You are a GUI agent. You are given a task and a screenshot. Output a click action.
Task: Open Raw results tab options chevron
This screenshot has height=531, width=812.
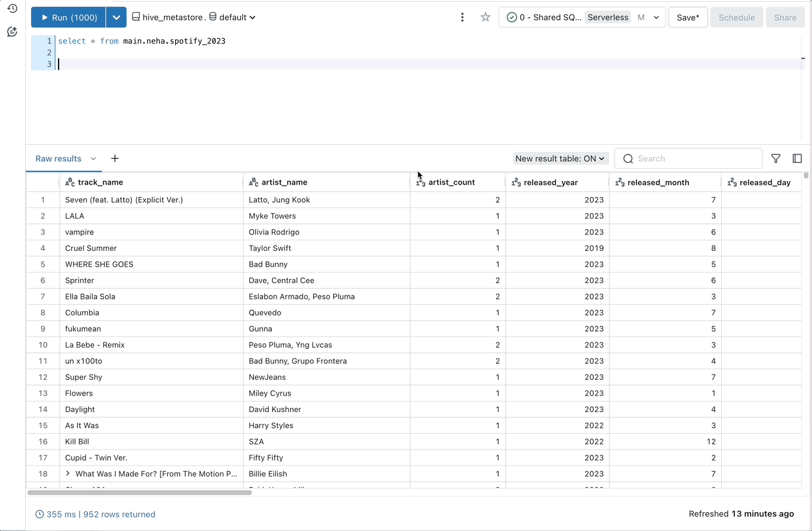93,159
